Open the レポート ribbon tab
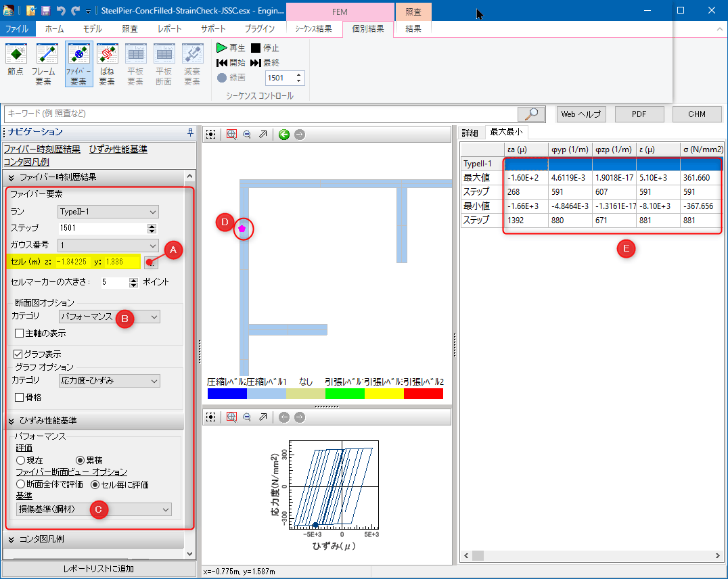This screenshot has height=579, width=728. [169, 28]
